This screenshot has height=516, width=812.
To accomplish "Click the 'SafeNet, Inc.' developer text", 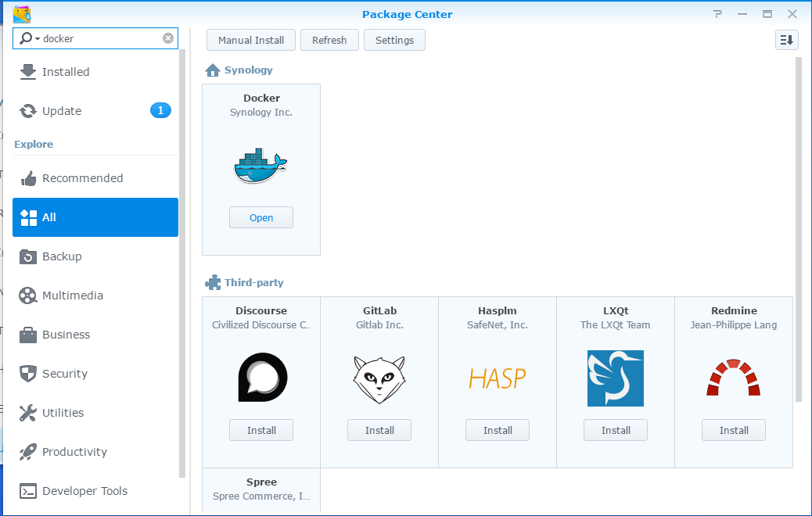I will pyautogui.click(x=498, y=325).
